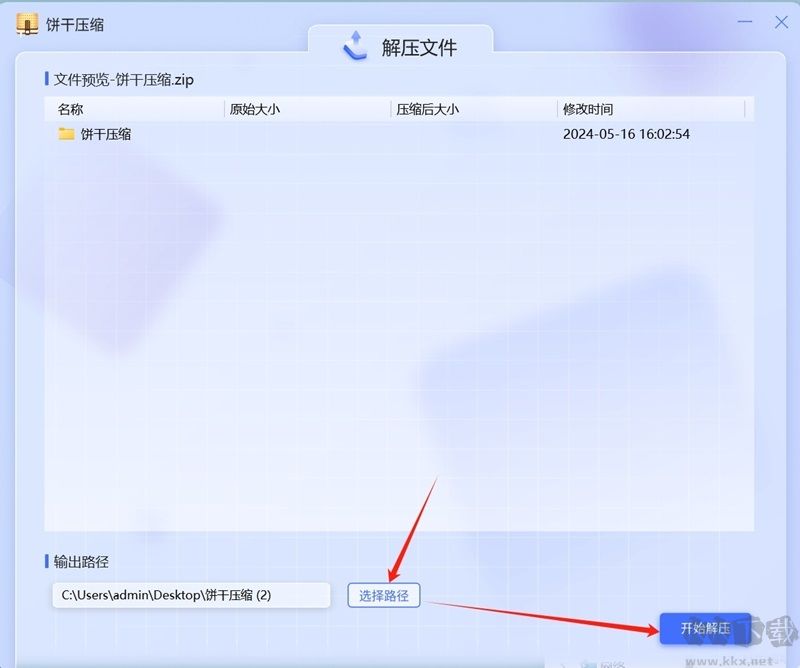Close the 饼干压缩 window
The width and height of the screenshot is (800, 668).
[x=781, y=22]
